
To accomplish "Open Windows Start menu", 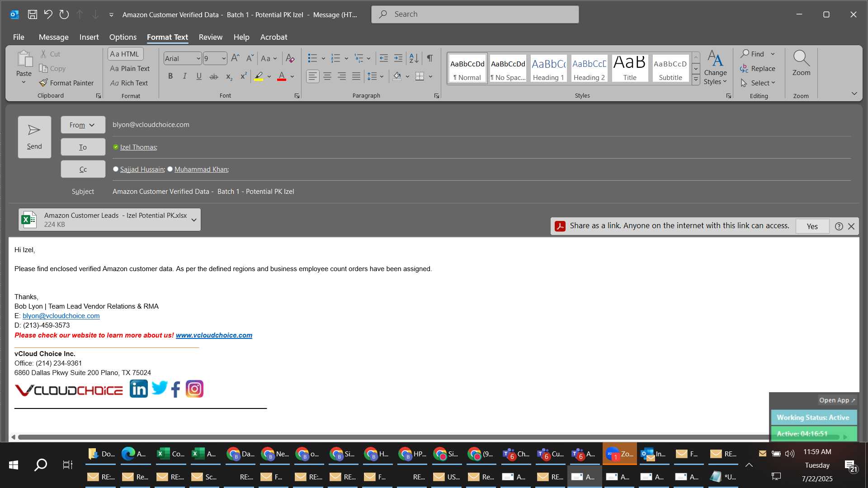I will [14, 465].
